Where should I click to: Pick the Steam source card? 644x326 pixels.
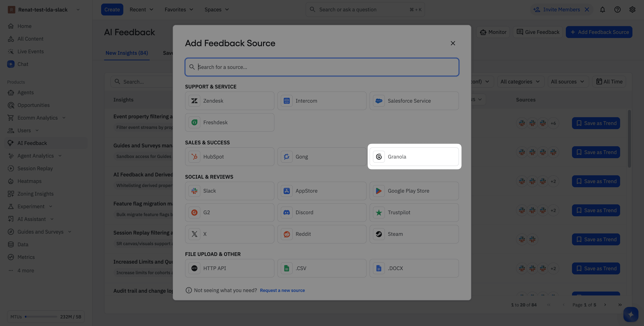click(x=414, y=234)
